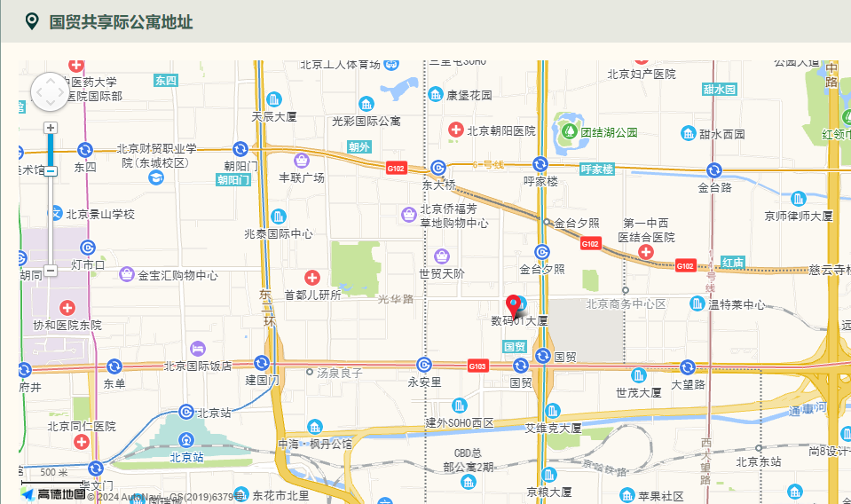The width and height of the screenshot is (851, 504).
Task: Click the 天辰大厦 building icon
Action: point(274,99)
